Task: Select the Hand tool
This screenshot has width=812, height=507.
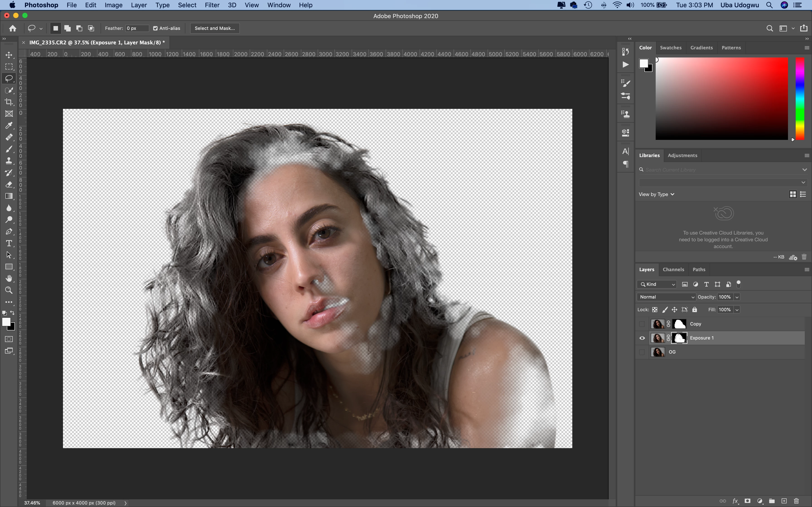Action: [9, 278]
